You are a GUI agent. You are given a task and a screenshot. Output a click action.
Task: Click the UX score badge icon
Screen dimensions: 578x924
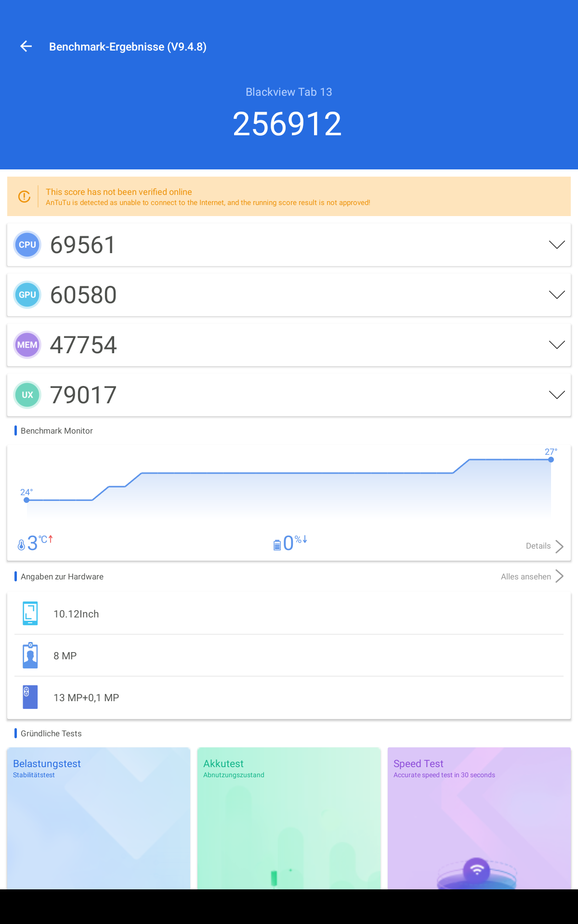27,395
